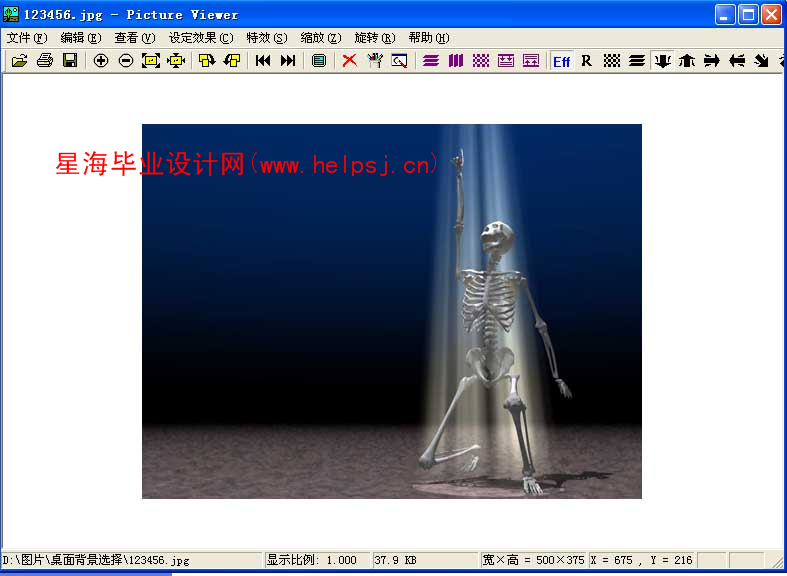Select the upward arrow transition effect

pyautogui.click(x=687, y=61)
